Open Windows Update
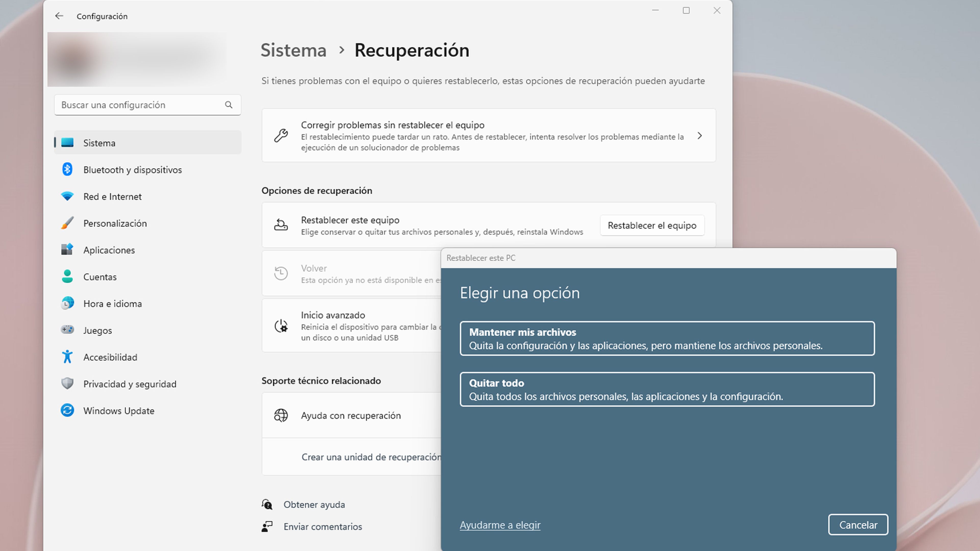This screenshot has width=980, height=551. click(x=148, y=411)
